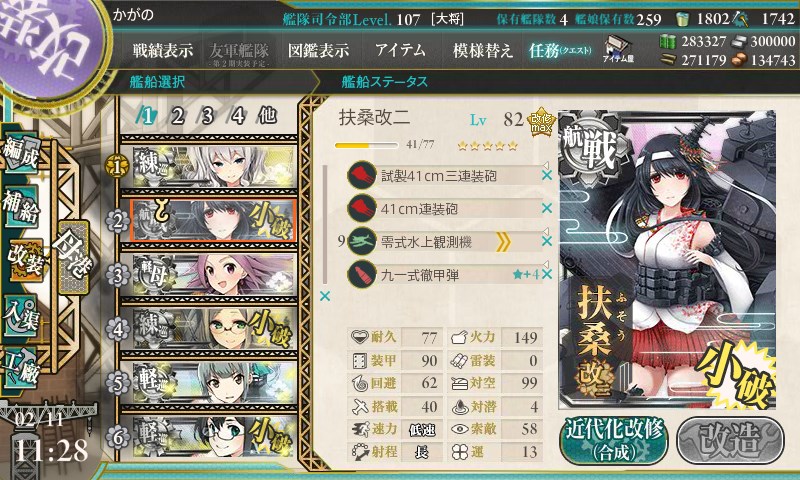Open the 入渠 repair dock icon
Viewport: 800px width, 480px height.
click(21, 315)
